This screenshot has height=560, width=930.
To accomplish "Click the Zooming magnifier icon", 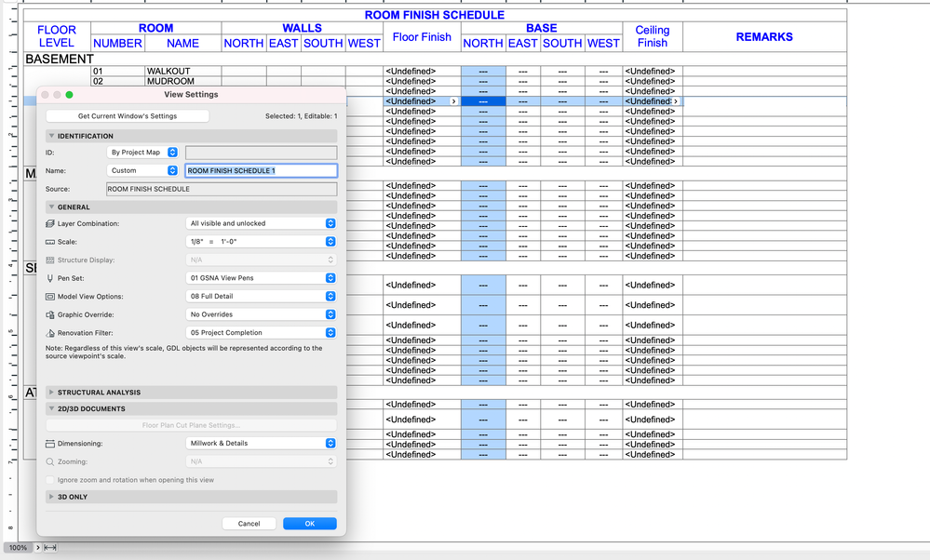I will 48,461.
